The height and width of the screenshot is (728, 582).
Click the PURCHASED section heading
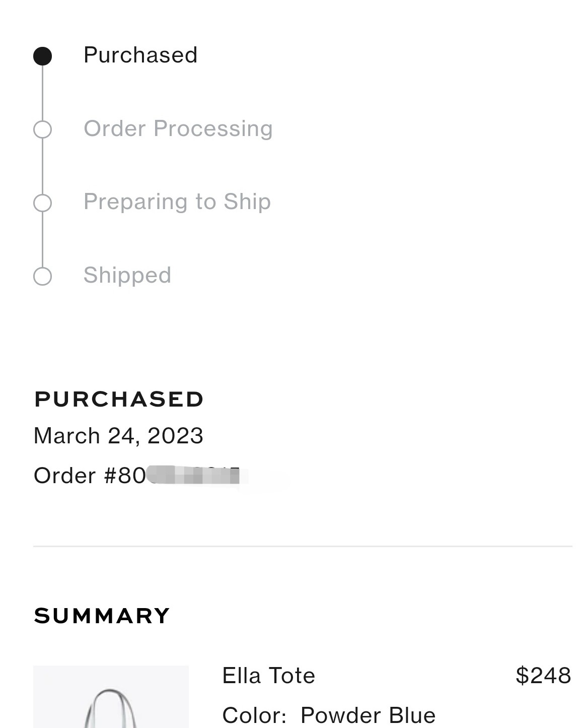click(x=119, y=399)
